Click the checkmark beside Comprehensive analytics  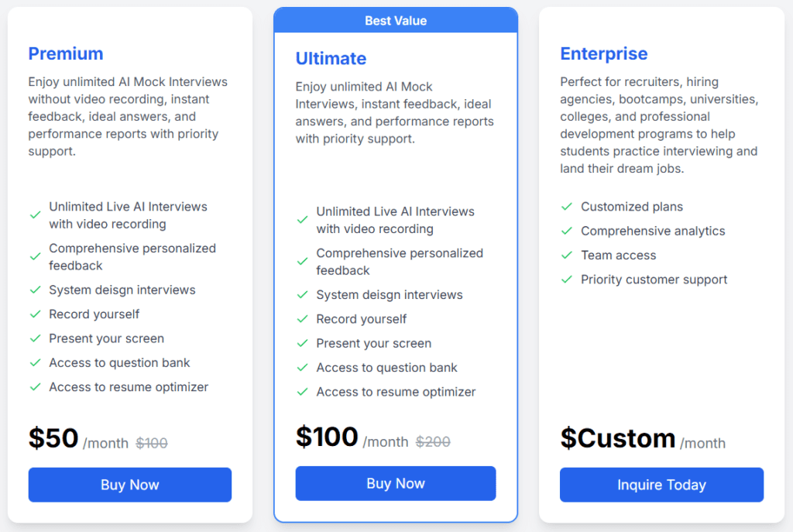pos(566,231)
